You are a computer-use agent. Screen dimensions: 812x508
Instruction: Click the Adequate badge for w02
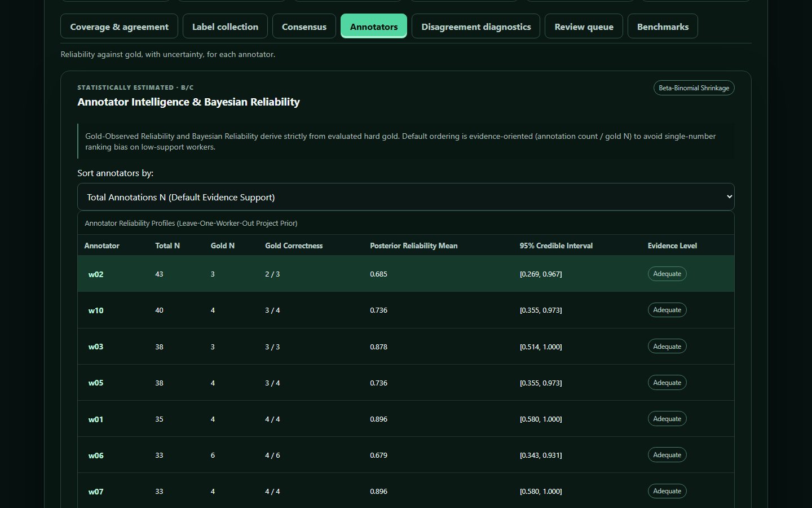point(667,274)
